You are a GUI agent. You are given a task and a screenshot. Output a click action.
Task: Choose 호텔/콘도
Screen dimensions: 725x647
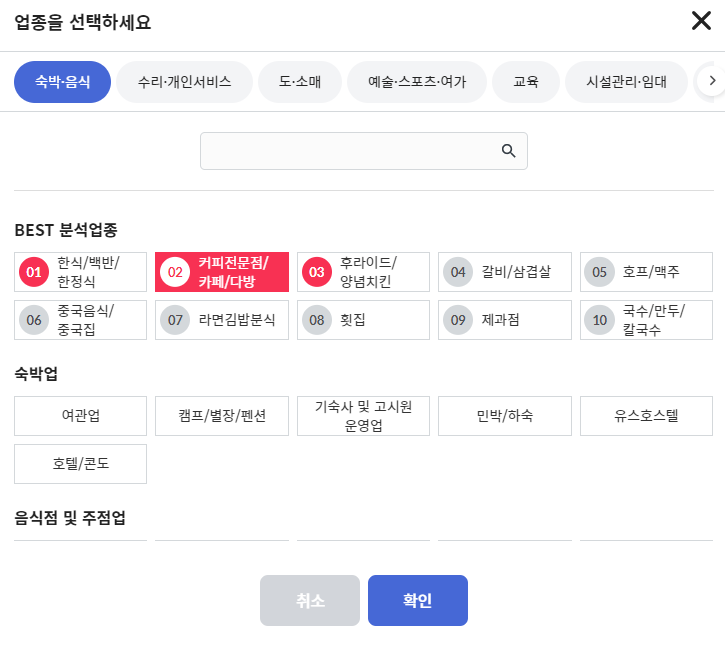[x=80, y=464]
